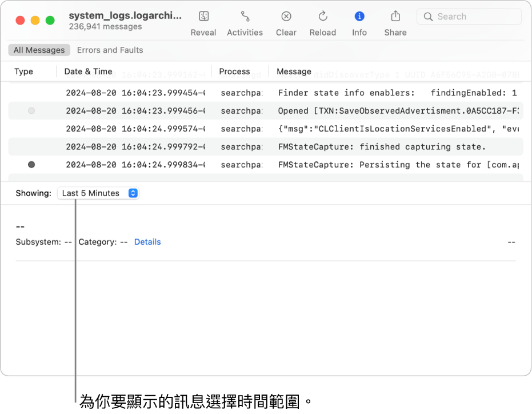
Task: Click 'Finder state info enablers' message
Action: (x=398, y=93)
